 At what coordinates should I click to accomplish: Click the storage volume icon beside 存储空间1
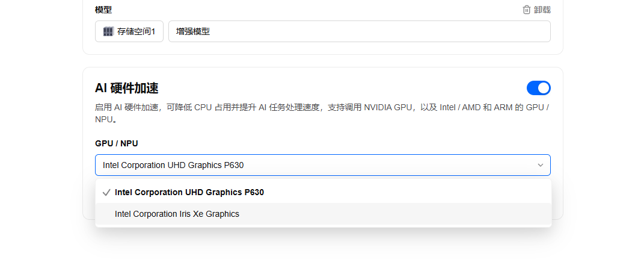[108, 31]
